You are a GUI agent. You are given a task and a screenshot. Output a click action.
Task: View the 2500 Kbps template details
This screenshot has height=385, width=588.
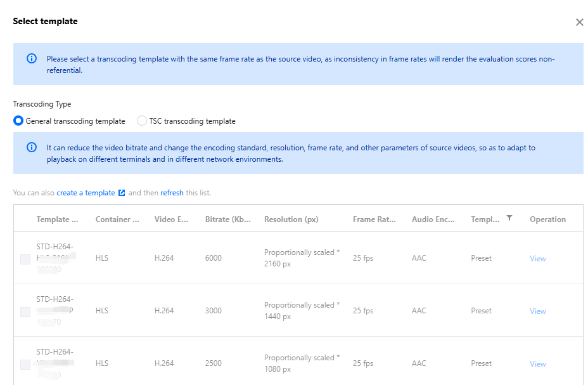[538, 364]
